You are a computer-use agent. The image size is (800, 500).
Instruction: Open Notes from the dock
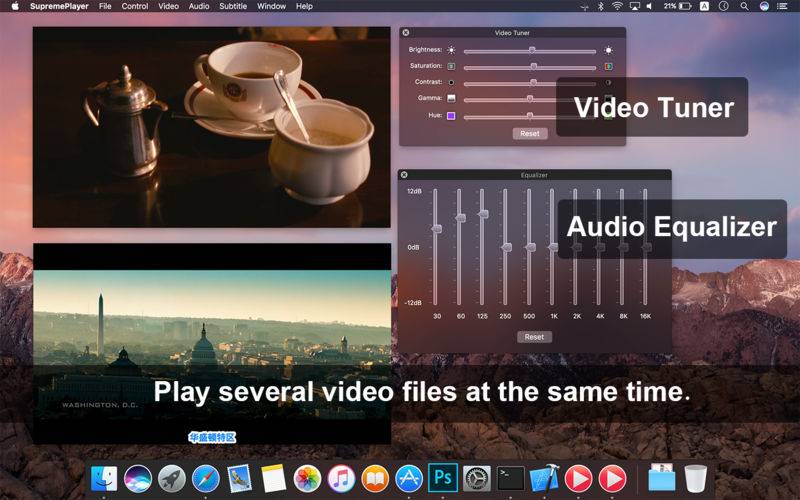coord(273,479)
